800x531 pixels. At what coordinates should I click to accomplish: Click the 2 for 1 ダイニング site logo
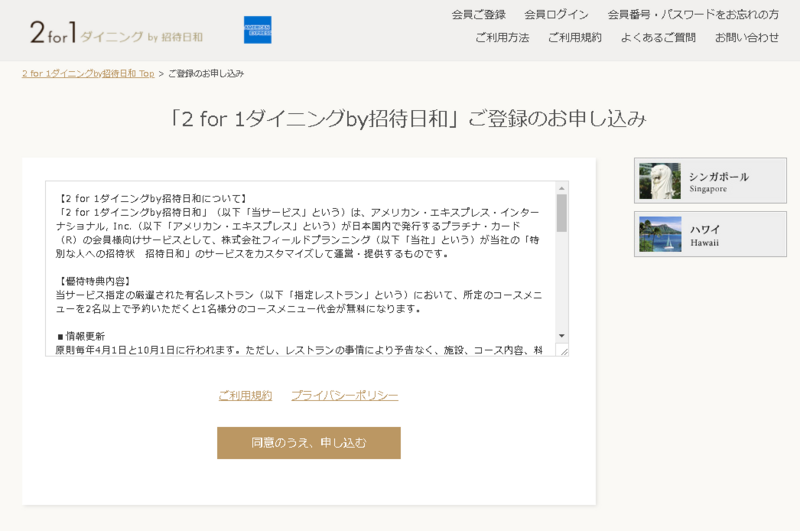pyautogui.click(x=116, y=32)
